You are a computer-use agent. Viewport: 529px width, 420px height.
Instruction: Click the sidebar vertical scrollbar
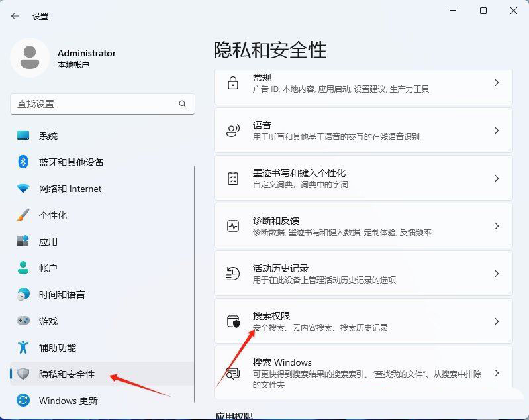[x=195, y=278]
